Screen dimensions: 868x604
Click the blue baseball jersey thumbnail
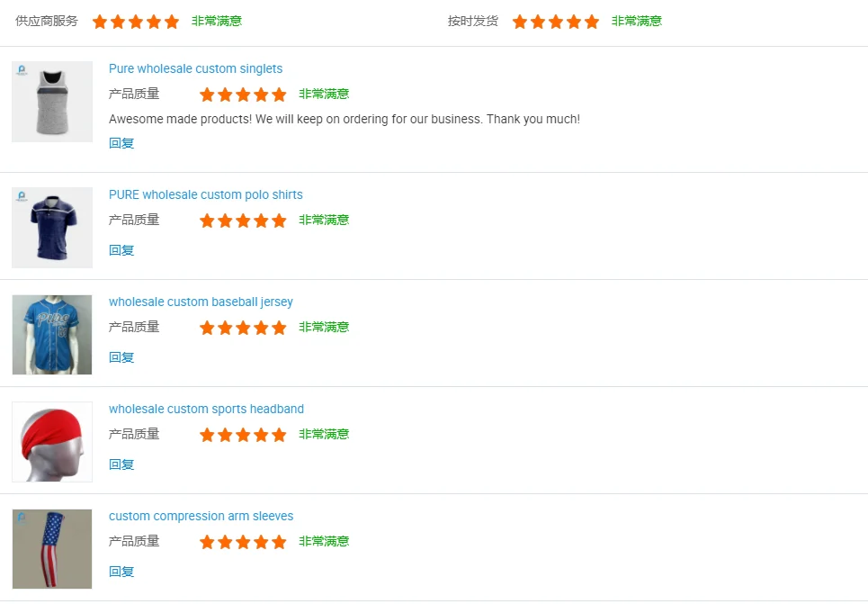click(52, 335)
